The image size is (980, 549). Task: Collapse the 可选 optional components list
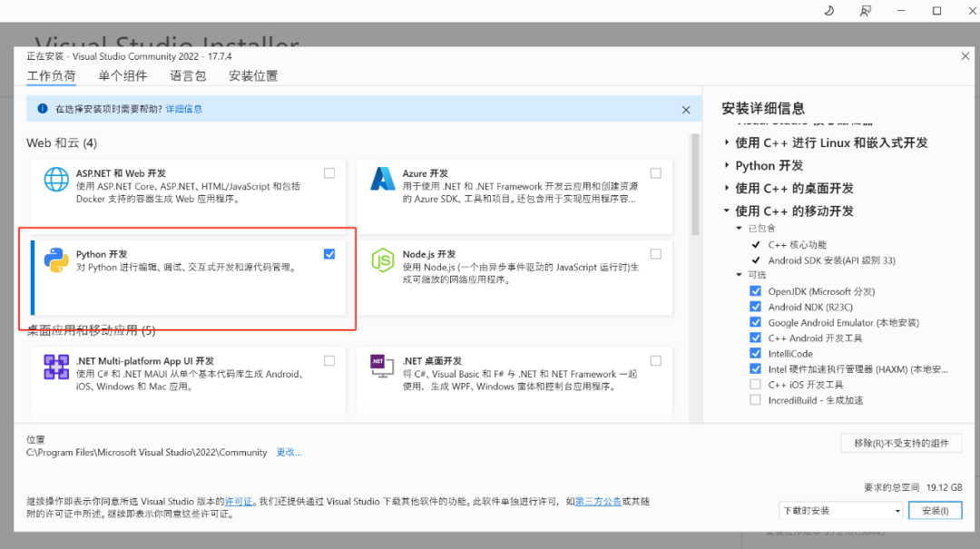tap(739, 274)
